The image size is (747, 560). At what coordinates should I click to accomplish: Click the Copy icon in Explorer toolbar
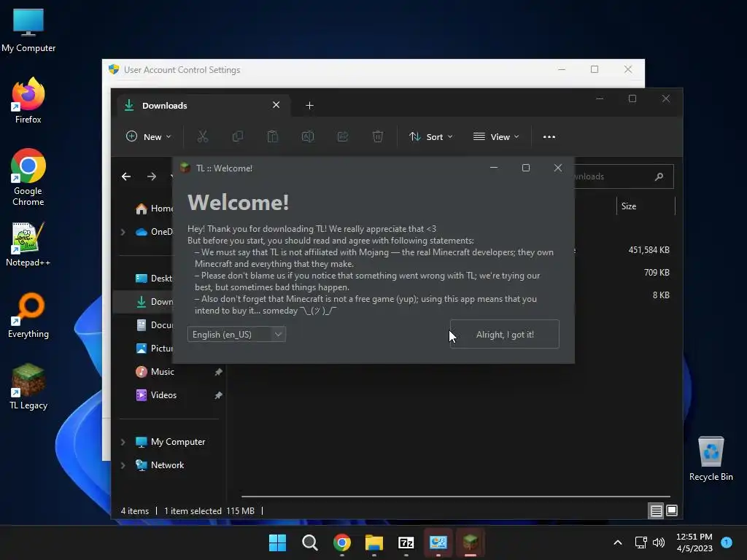tap(237, 136)
